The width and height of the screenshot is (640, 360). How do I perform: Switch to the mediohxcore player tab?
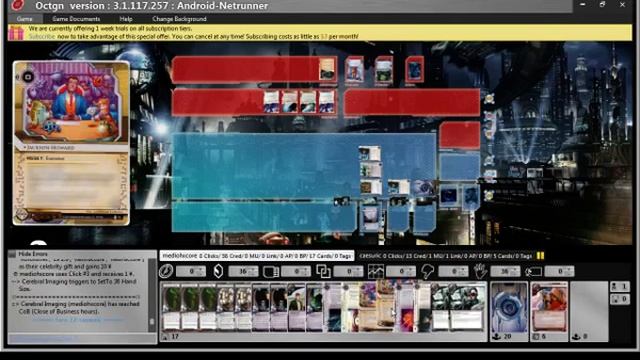click(x=257, y=256)
